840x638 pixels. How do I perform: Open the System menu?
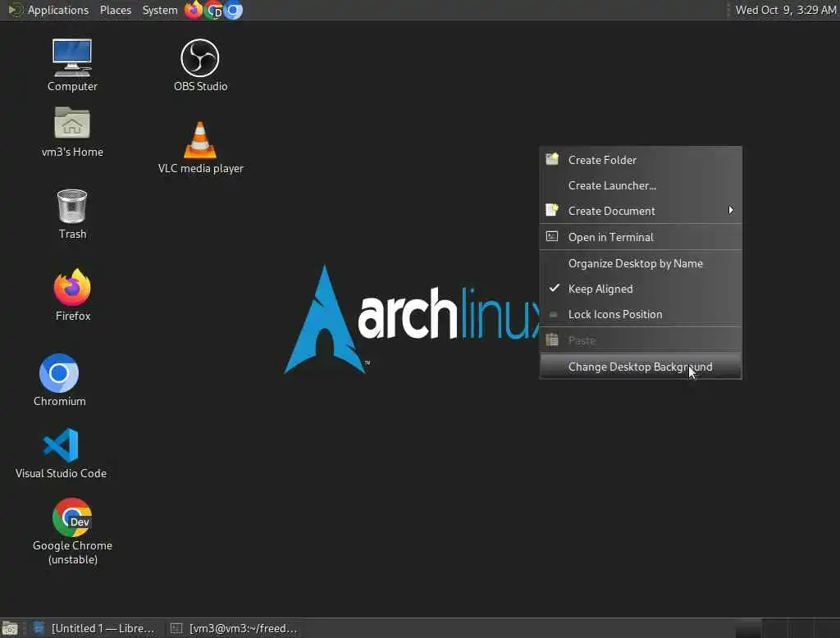[x=160, y=10]
